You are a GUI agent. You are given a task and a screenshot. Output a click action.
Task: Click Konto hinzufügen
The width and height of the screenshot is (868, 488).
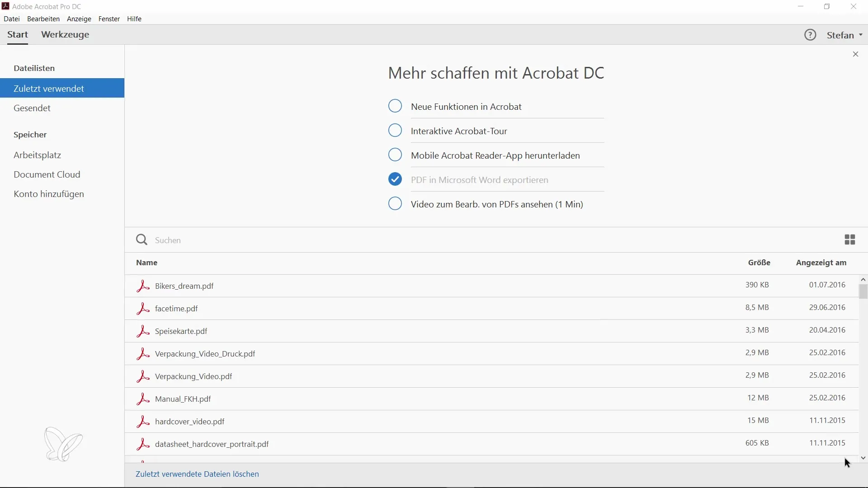[49, 194]
